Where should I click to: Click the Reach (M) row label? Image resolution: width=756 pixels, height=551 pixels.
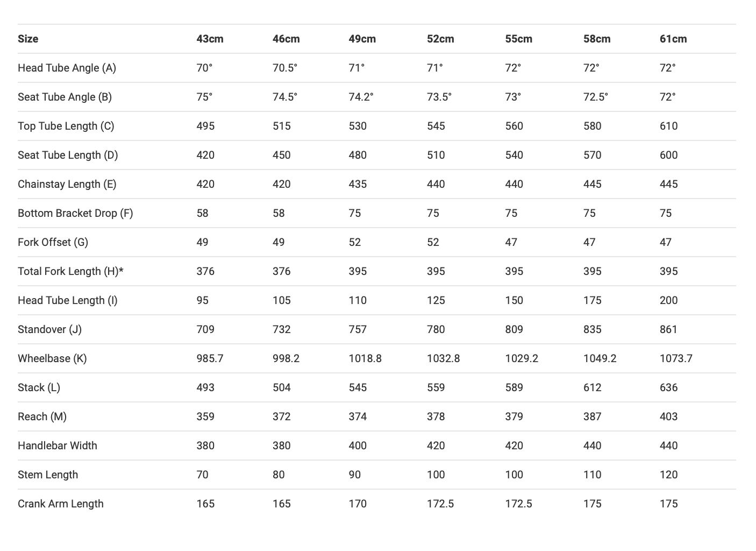click(x=42, y=416)
